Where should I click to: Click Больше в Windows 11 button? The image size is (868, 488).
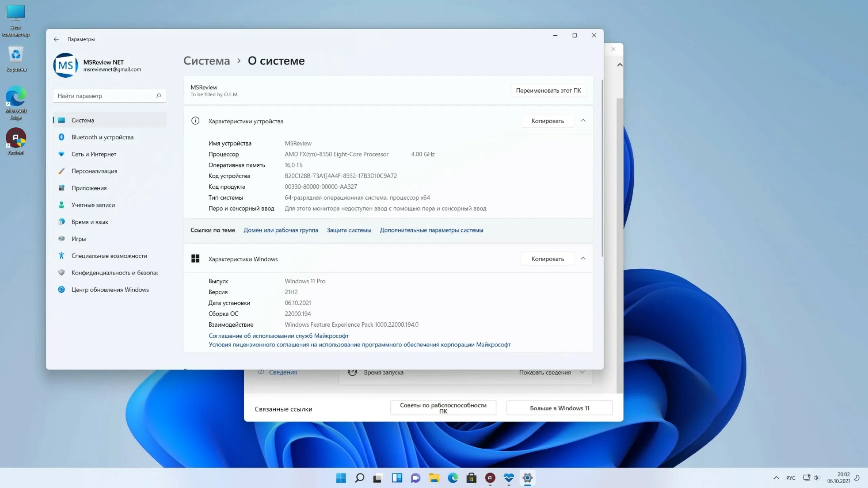point(559,408)
